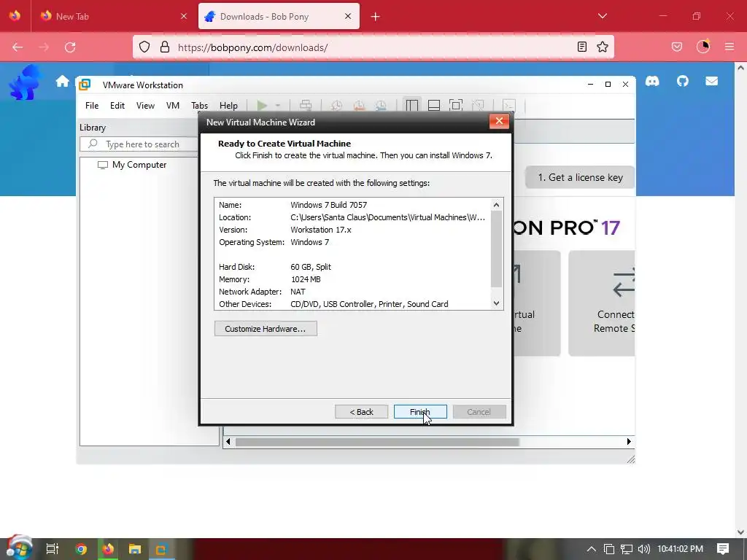Click the Send Ctrl+Alt+Del toolbar icon
The image size is (747, 560).
coord(306,105)
